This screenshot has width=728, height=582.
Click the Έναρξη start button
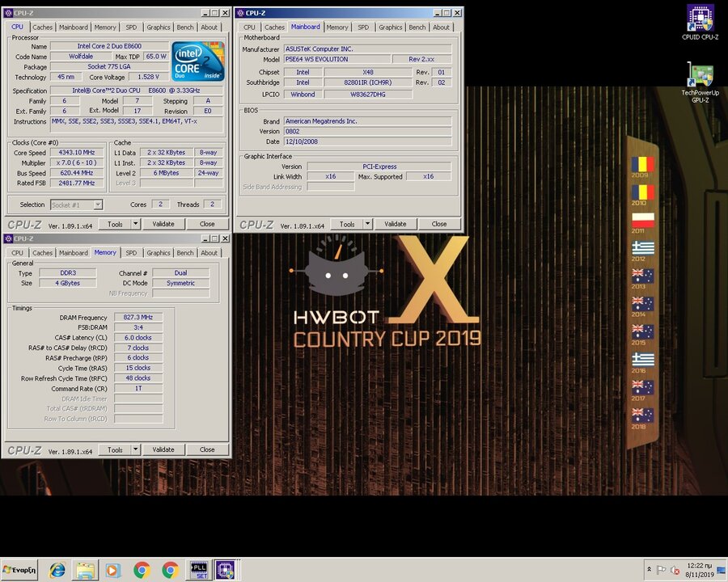[x=19, y=569]
